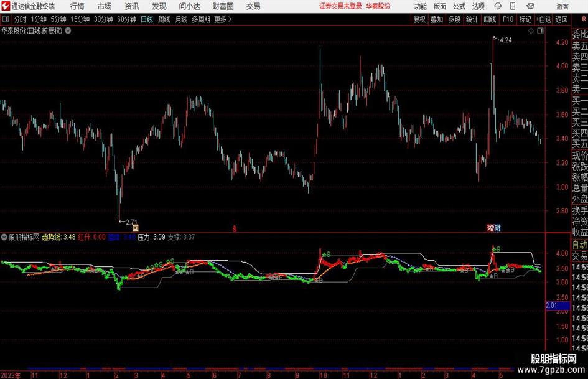
Task: Click the 2023年 label on the time axis
Action: (x=11, y=375)
